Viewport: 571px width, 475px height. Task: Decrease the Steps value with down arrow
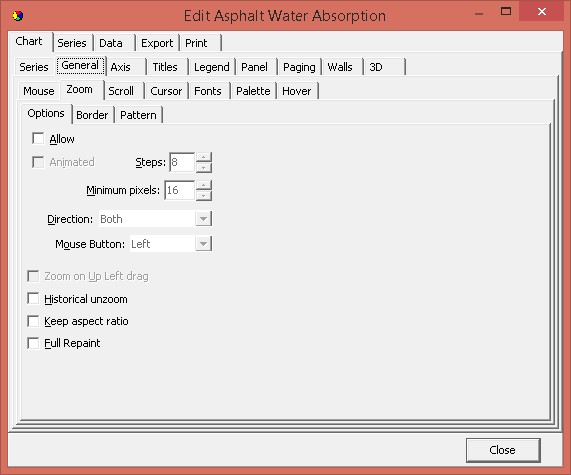[204, 167]
